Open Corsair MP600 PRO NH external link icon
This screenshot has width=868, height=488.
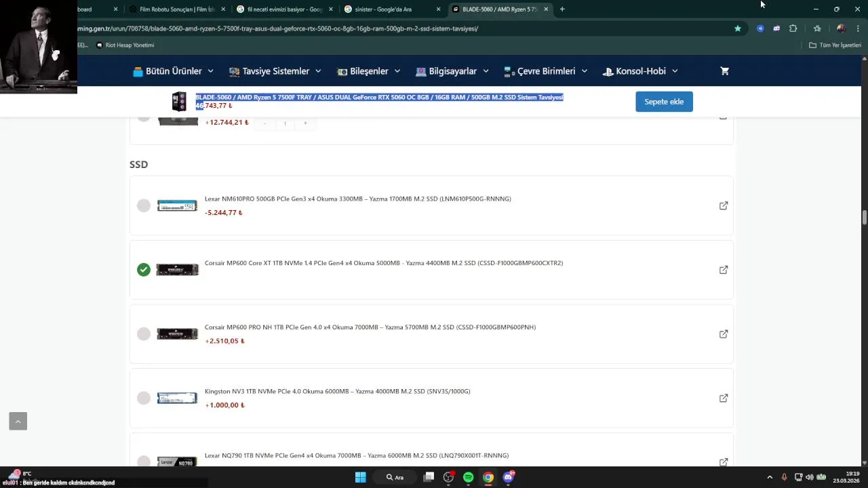pyautogui.click(x=724, y=334)
